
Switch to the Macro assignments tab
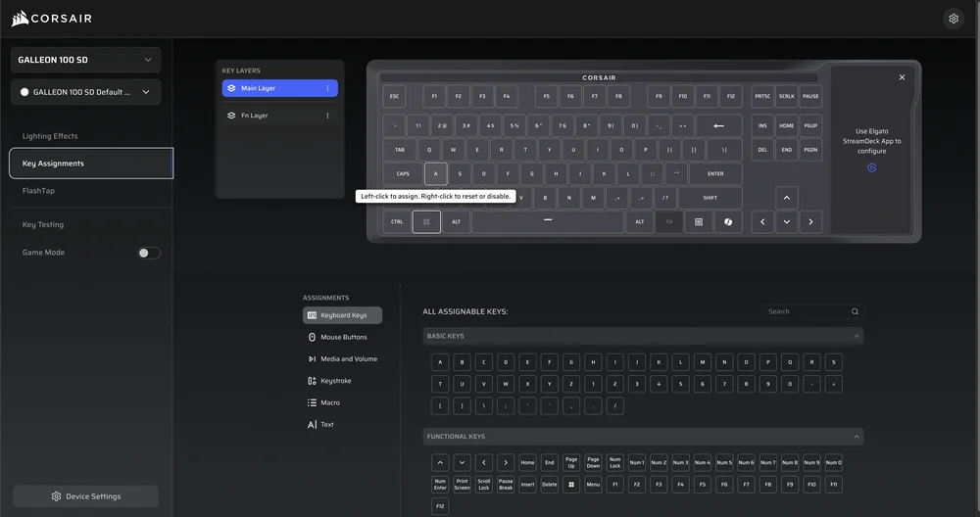coord(329,402)
